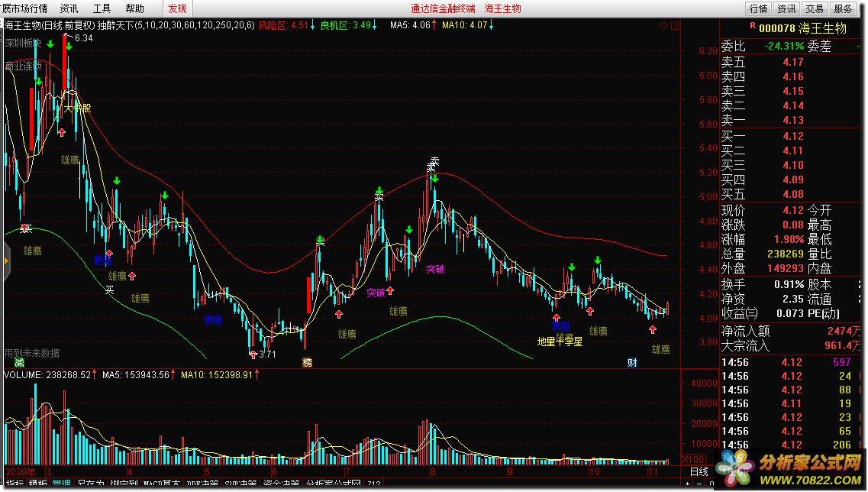Click the 现价 4.12 field
Screen dimensions: 868x492
pos(763,210)
